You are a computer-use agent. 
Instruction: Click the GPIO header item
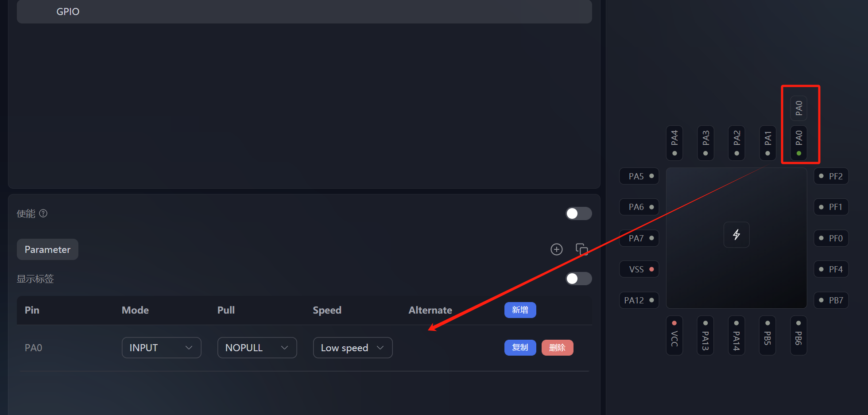click(x=68, y=12)
